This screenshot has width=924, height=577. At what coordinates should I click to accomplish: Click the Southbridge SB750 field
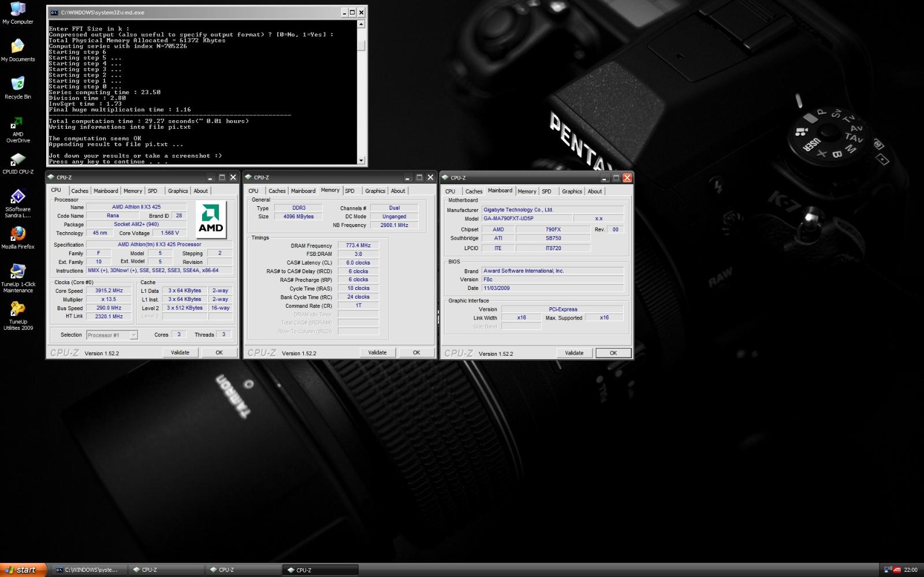553,239
